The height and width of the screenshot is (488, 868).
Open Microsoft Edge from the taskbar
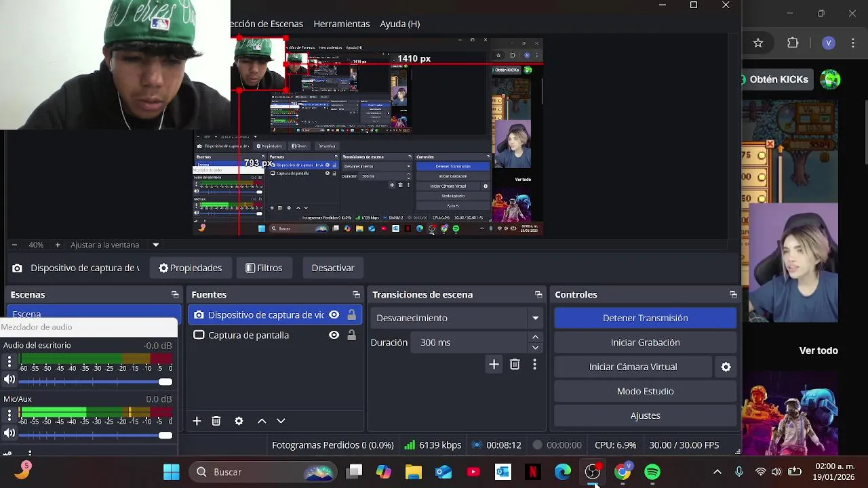(563, 472)
